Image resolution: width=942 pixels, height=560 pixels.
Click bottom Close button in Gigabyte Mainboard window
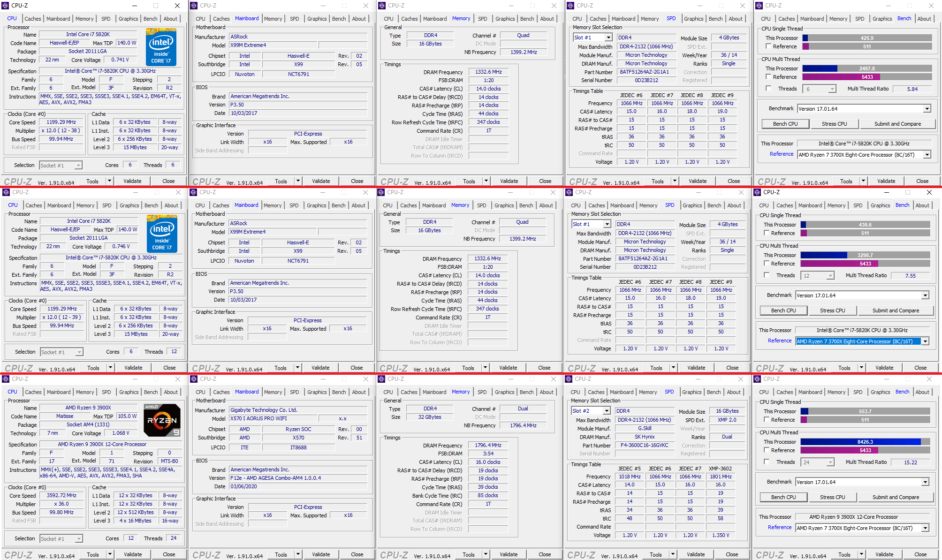[357, 554]
